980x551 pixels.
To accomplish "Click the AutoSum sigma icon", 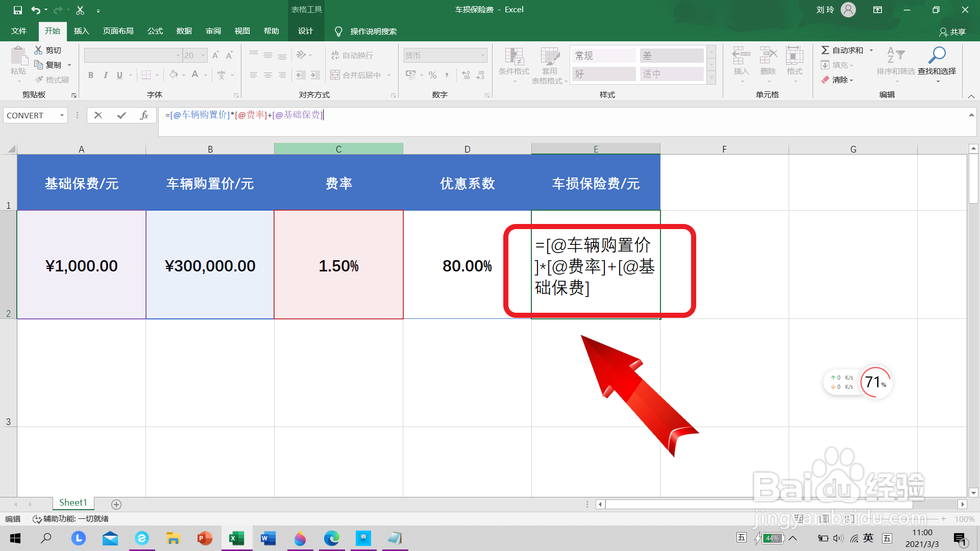I will coord(825,50).
